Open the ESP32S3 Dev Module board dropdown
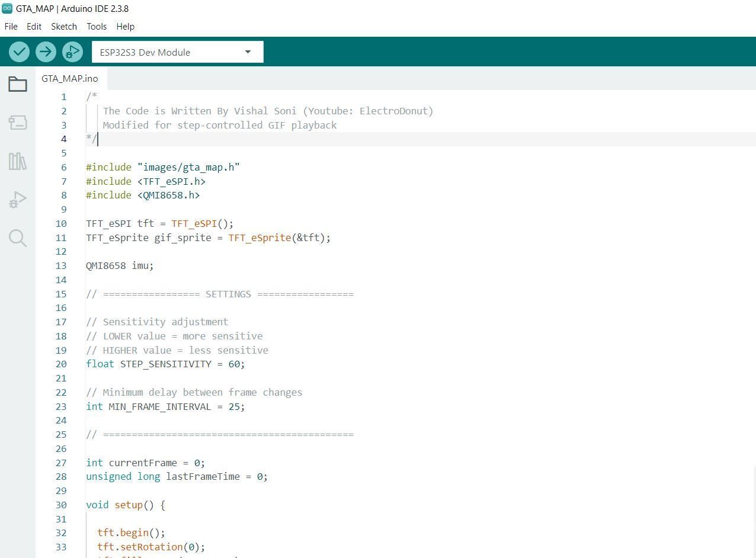The height and width of the screenshot is (558, 756). [x=177, y=52]
